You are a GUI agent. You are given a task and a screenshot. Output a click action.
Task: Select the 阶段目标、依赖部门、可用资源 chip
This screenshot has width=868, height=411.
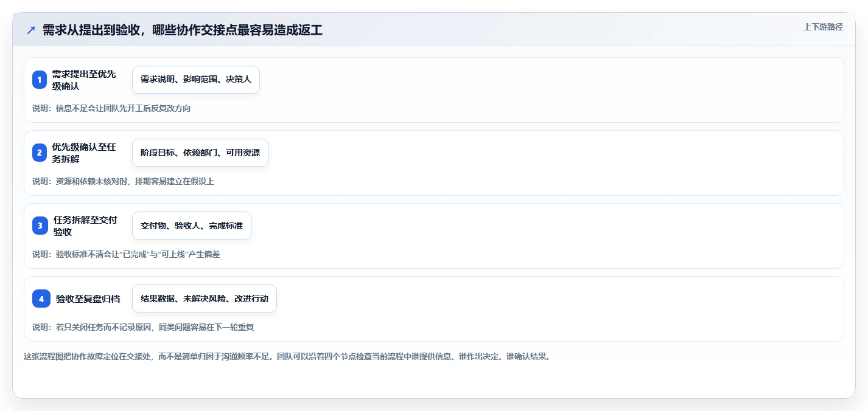200,153
